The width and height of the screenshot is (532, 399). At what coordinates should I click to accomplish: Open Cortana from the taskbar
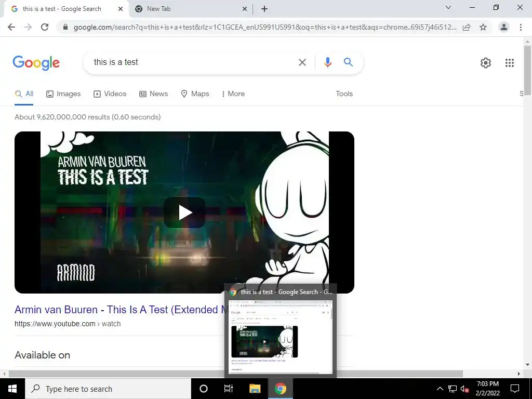point(203,389)
